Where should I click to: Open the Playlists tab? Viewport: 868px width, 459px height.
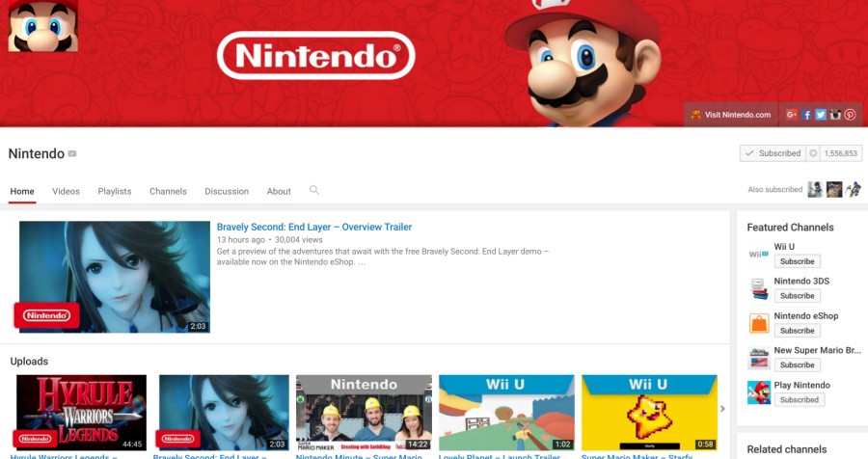pyautogui.click(x=115, y=191)
